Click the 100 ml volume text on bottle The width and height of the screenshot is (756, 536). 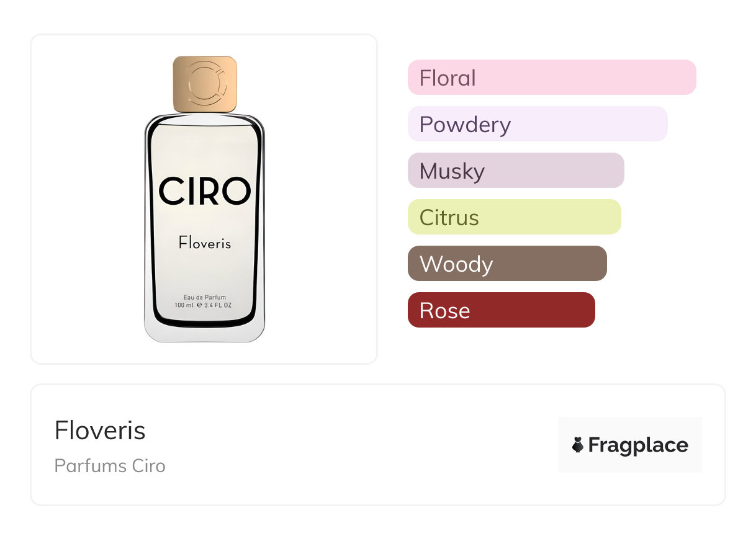coord(184,305)
